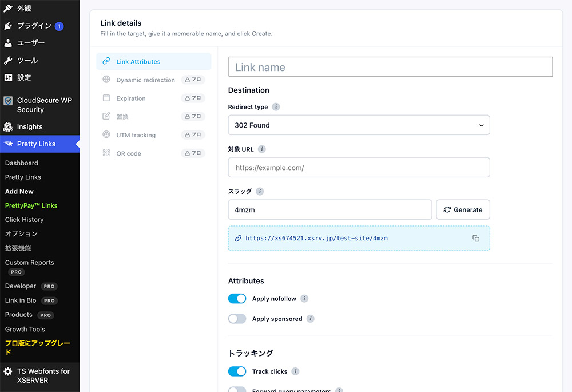Screen dimensions: 572x392
Task: Click the generated URL https://xs674521.xsrv.jp/test-site/4mzm
Action: click(x=316, y=238)
